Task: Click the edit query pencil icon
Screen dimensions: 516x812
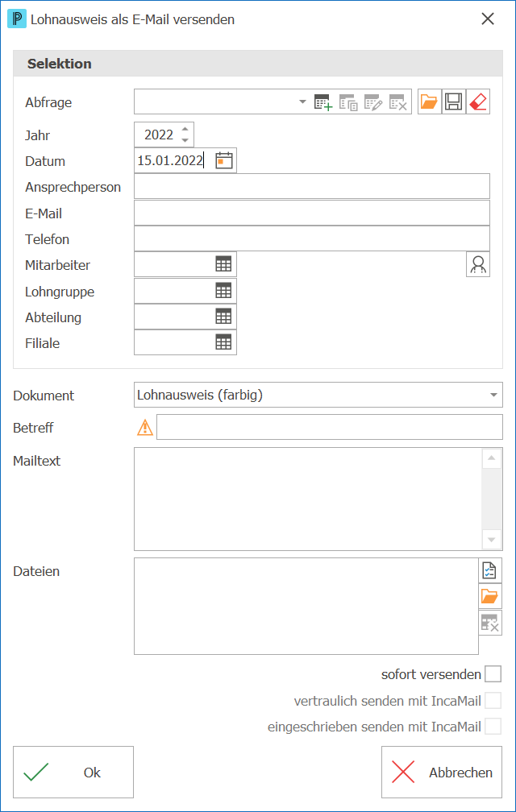Action: click(x=373, y=102)
